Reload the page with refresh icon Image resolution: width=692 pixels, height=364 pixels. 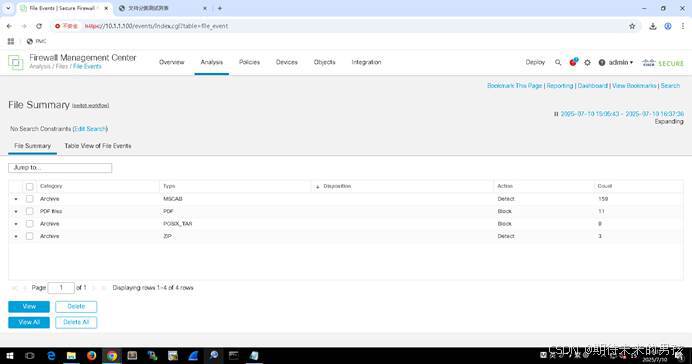coord(39,26)
